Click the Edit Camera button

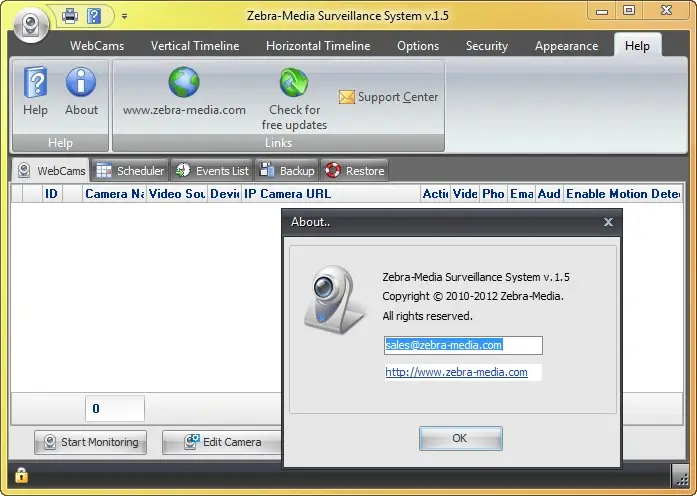222,442
